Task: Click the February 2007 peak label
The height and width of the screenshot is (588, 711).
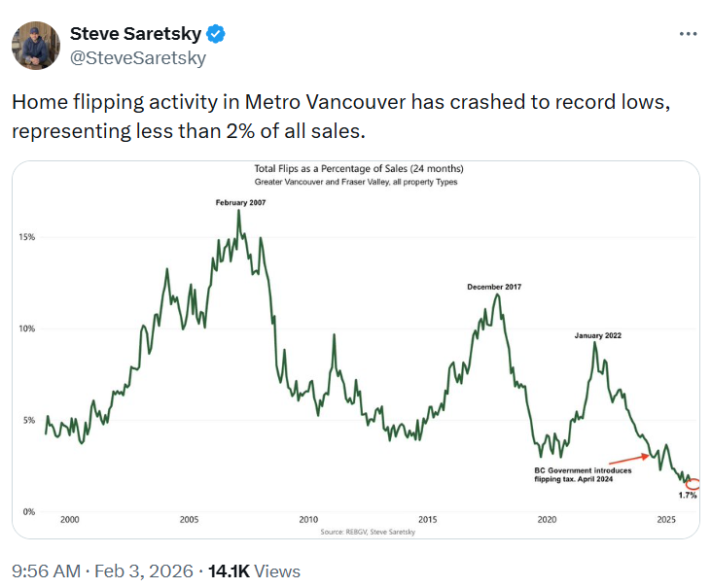Action: pos(240,202)
